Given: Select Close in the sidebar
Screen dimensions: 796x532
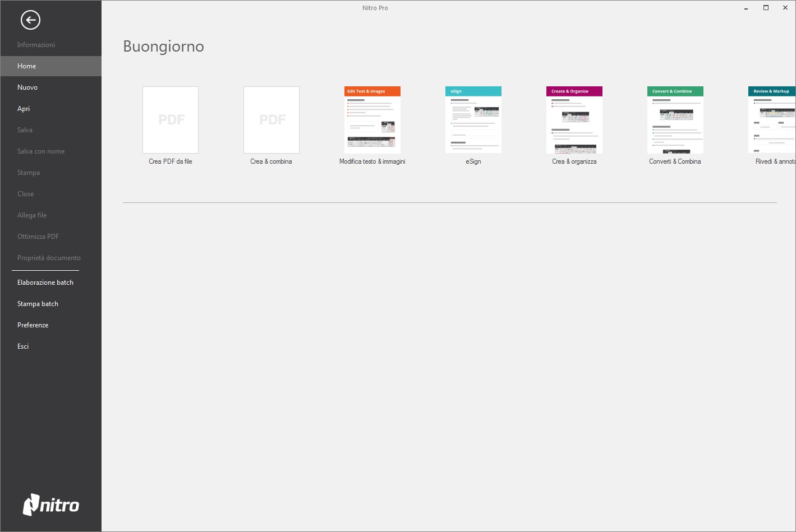Looking at the screenshot, I should pos(50,194).
